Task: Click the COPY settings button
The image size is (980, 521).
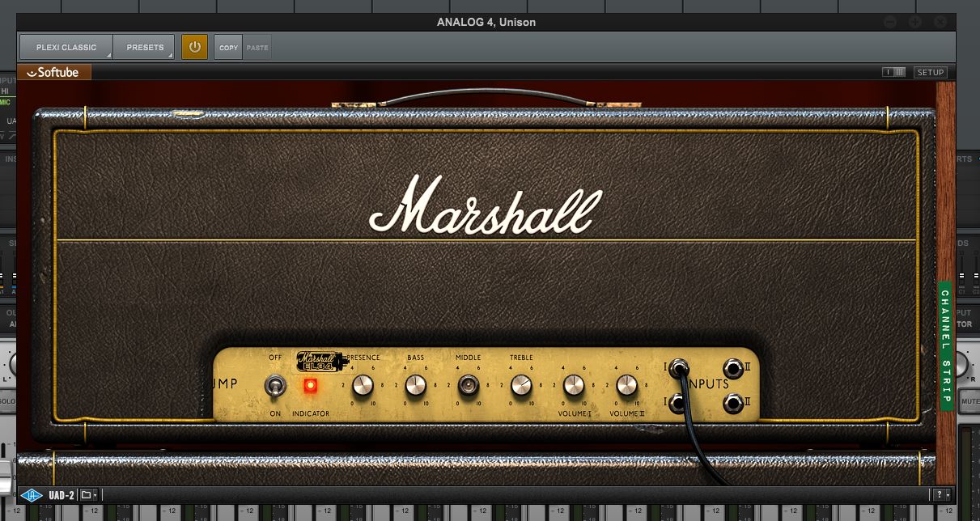Action: click(229, 48)
